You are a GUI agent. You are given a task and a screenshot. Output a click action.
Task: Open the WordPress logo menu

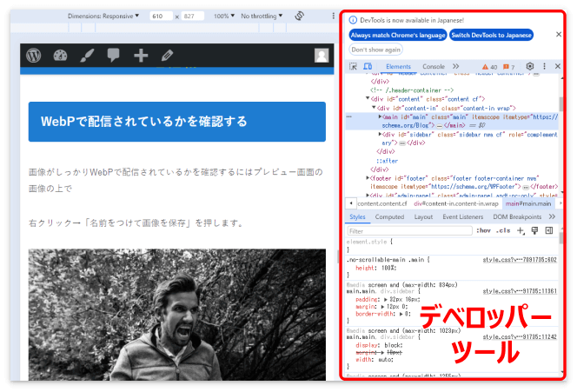pos(34,56)
